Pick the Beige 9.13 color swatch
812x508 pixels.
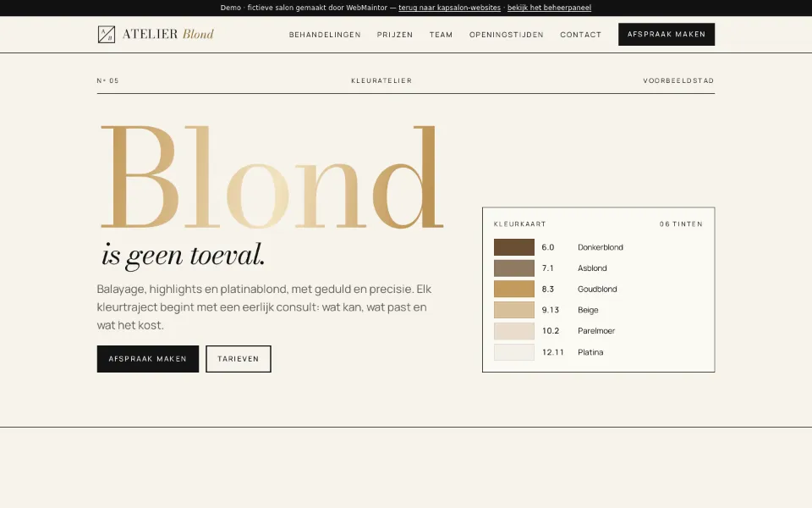[x=513, y=310]
